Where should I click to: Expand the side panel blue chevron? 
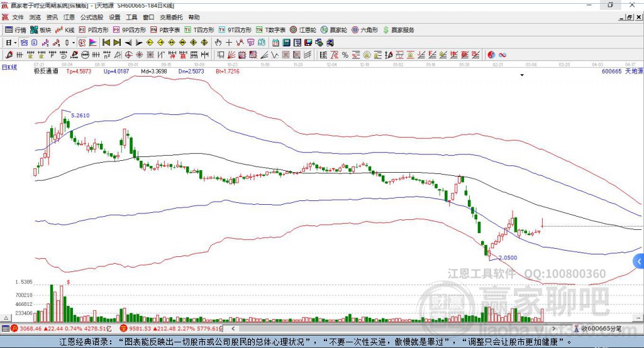point(639,261)
